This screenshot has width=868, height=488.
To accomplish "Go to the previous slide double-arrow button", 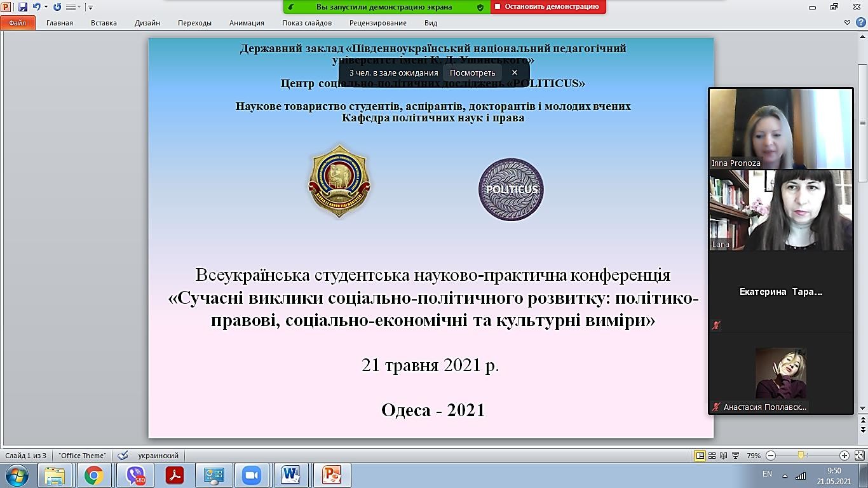I will 862,420.
